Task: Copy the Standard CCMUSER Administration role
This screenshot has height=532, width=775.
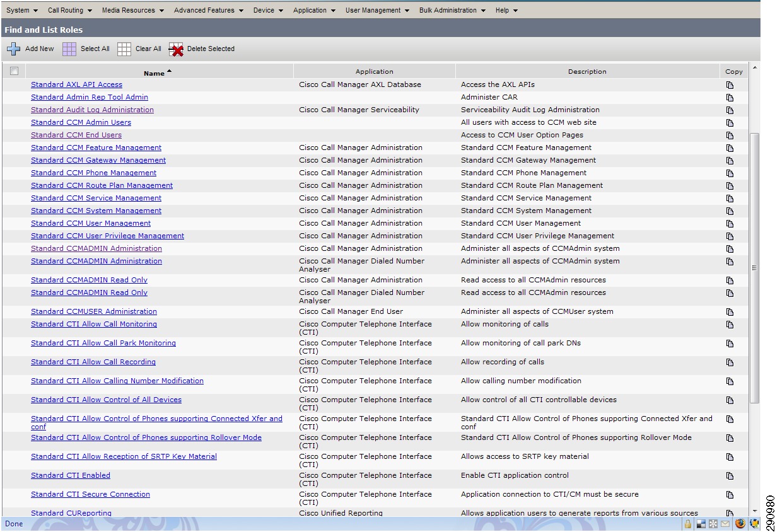Action: [730, 312]
